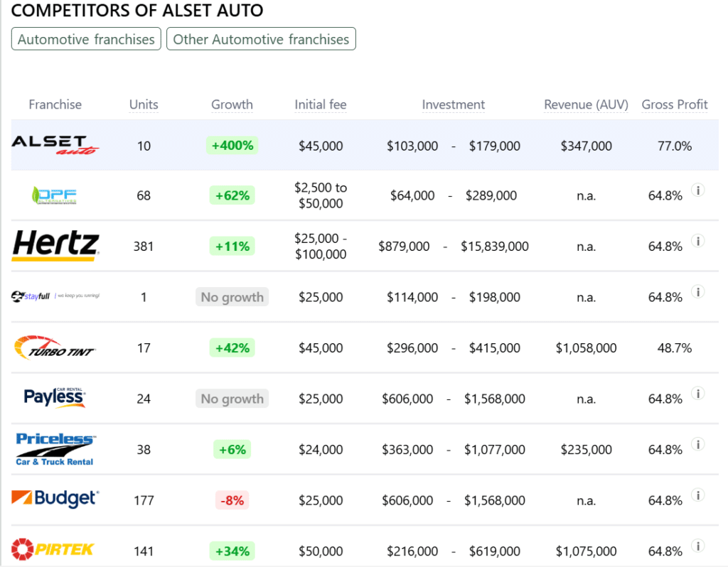
Task: Click the No growth badge for Payless
Action: [232, 399]
